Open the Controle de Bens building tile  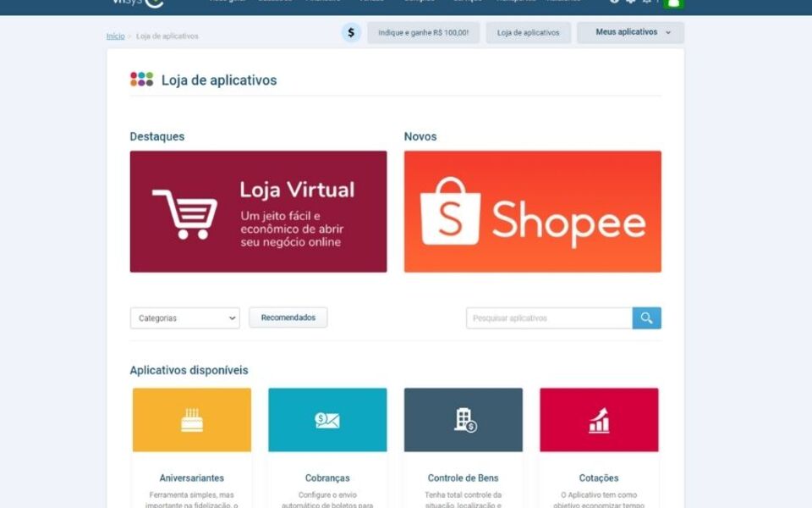click(x=463, y=420)
